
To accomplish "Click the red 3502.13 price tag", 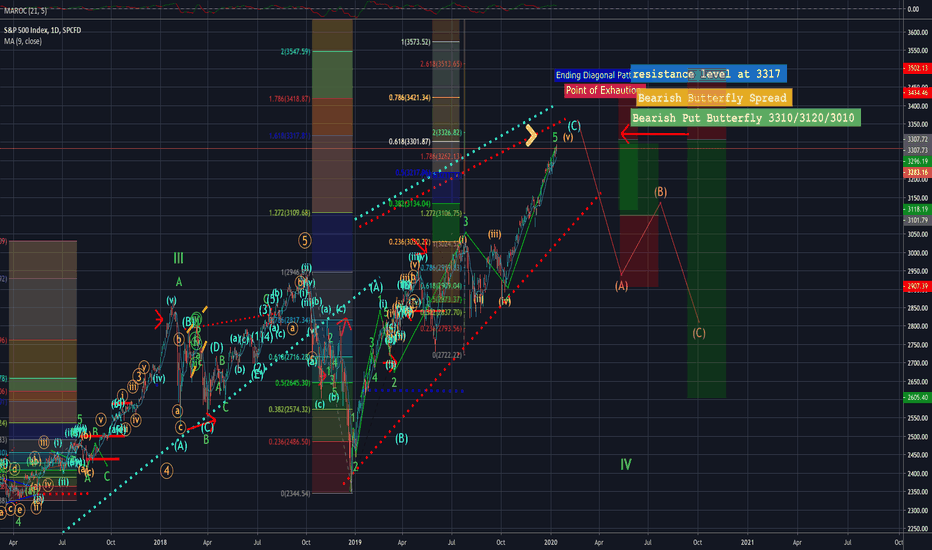I will point(917,68).
